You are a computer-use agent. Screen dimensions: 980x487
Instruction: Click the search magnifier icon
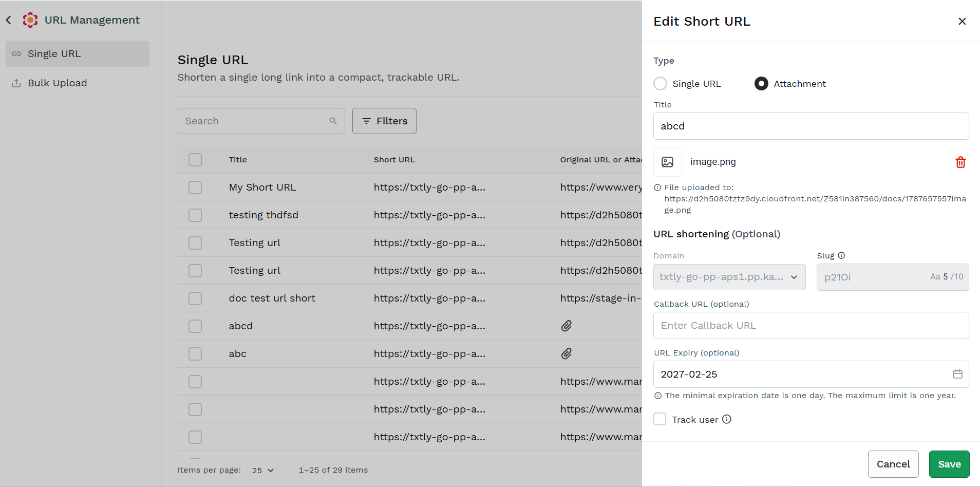click(x=333, y=121)
